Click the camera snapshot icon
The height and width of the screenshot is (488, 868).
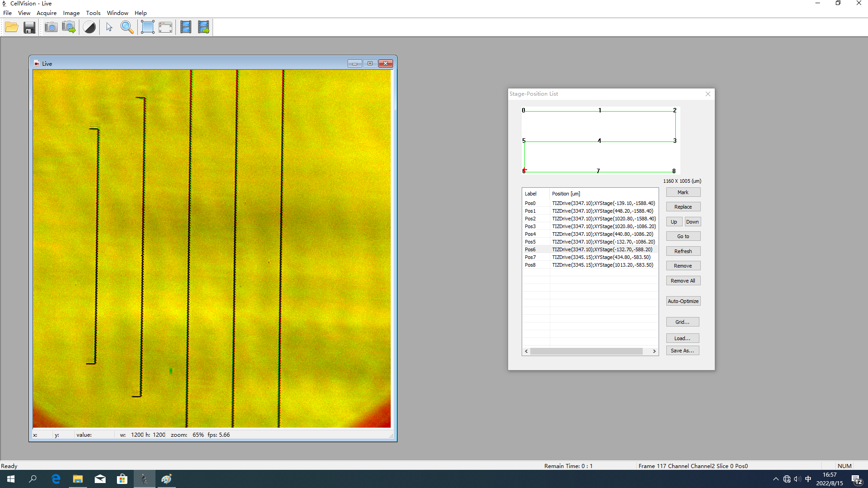pos(51,27)
